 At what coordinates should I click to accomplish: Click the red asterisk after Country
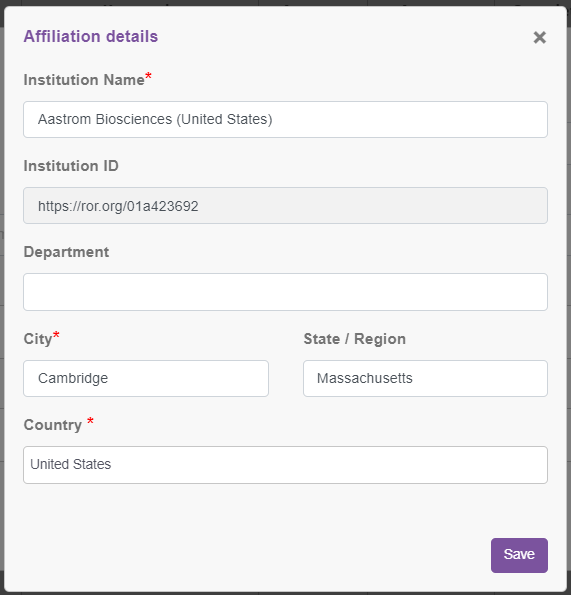(x=90, y=420)
